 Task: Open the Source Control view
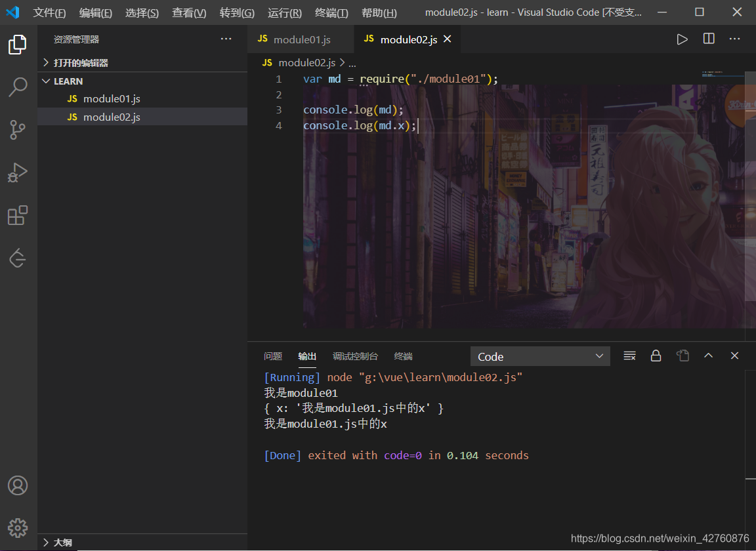[18, 130]
